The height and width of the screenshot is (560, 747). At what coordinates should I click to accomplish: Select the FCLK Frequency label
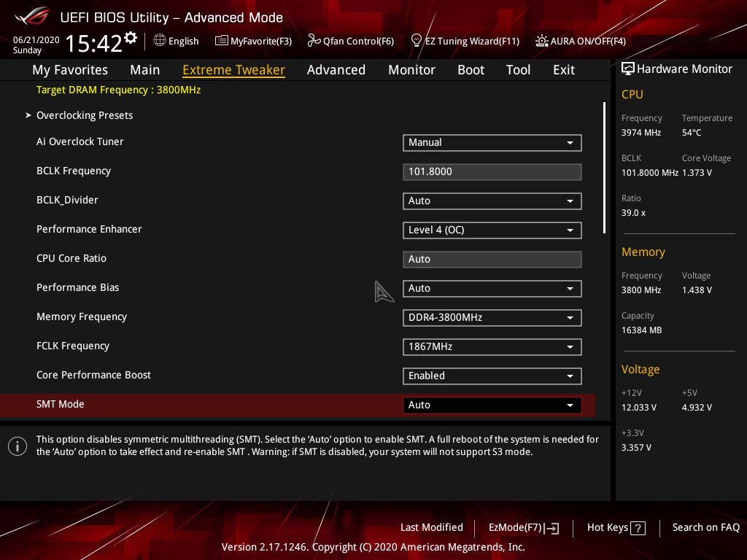point(73,346)
